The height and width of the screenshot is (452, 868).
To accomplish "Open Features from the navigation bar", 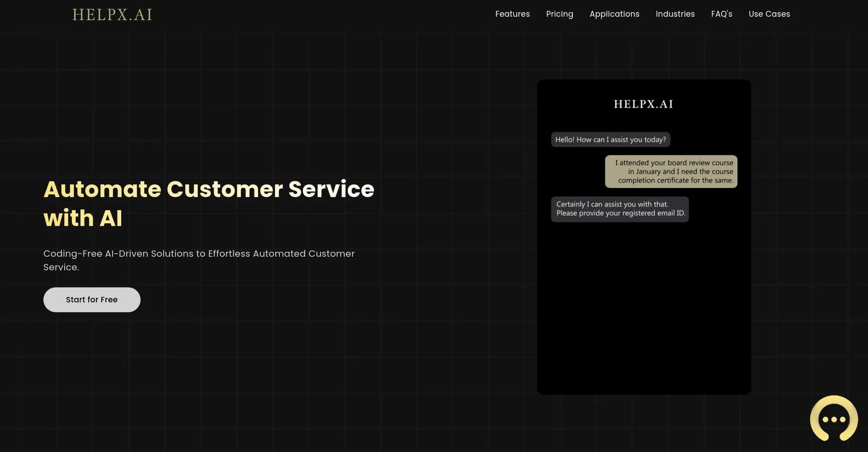I will click(x=512, y=14).
